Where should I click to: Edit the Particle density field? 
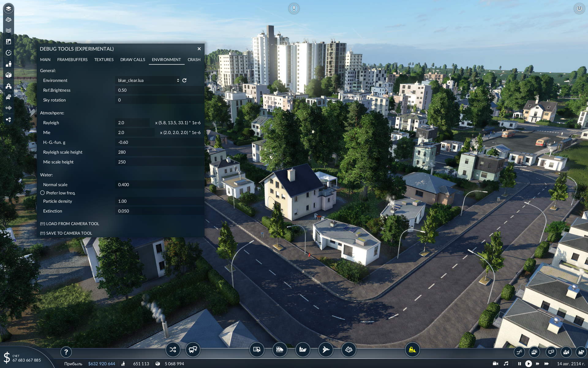pyautogui.click(x=159, y=201)
